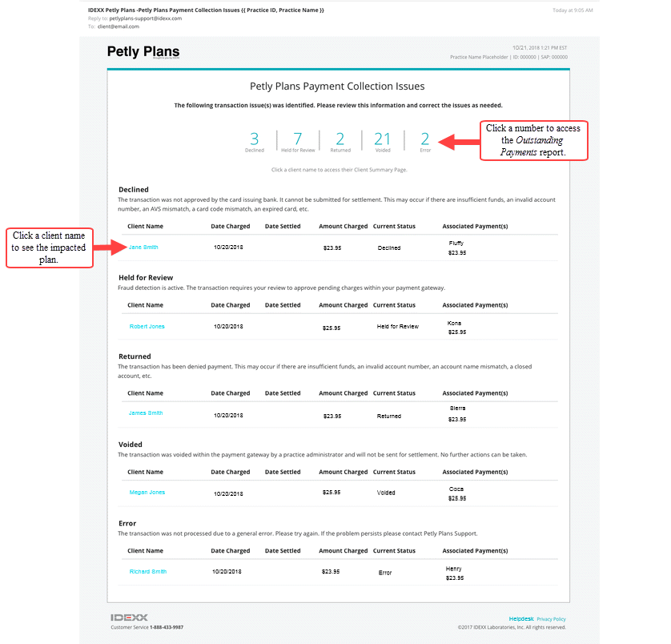Click the timestamp 10/21, 2018 1:21 PM EST
Screen dimensions: 671x644
(x=540, y=47)
